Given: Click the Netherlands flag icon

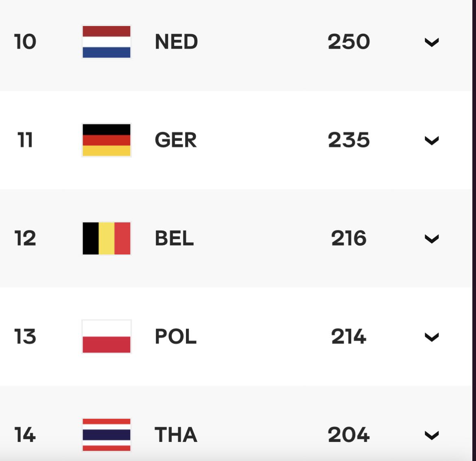Looking at the screenshot, I should (x=107, y=42).
